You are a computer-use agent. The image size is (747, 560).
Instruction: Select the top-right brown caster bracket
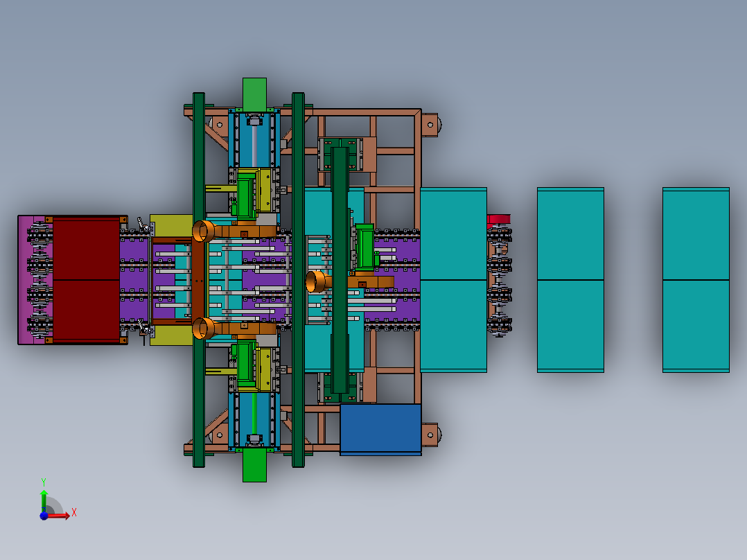(430, 125)
